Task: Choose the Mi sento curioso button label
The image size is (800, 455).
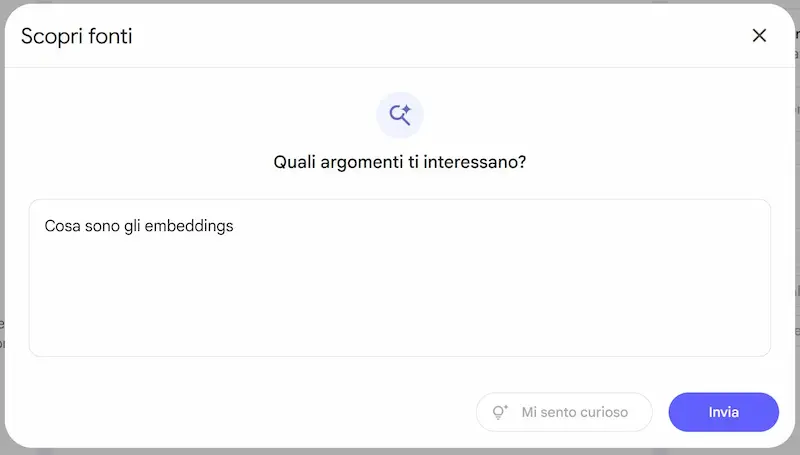Action: (574, 412)
